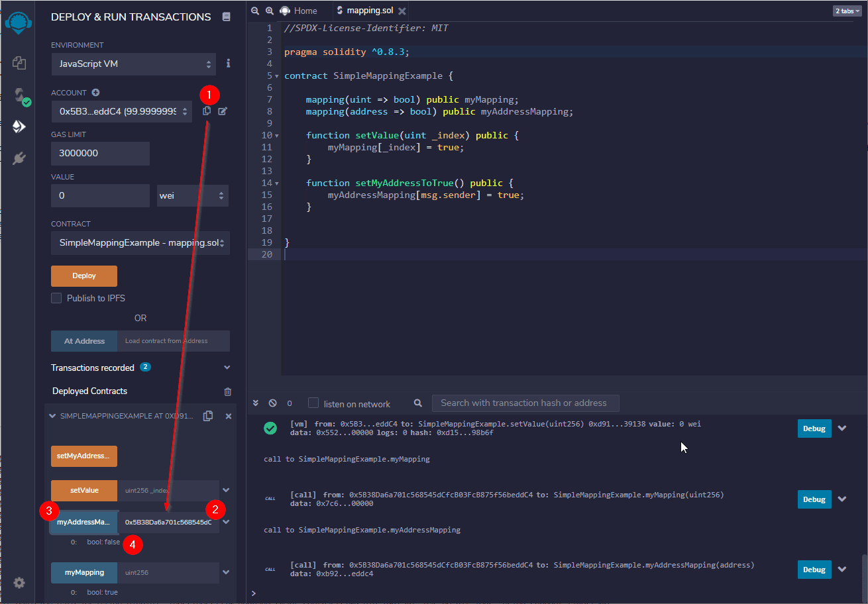Run the setValue function button
Screen dimensions: 868x604
coord(84,490)
